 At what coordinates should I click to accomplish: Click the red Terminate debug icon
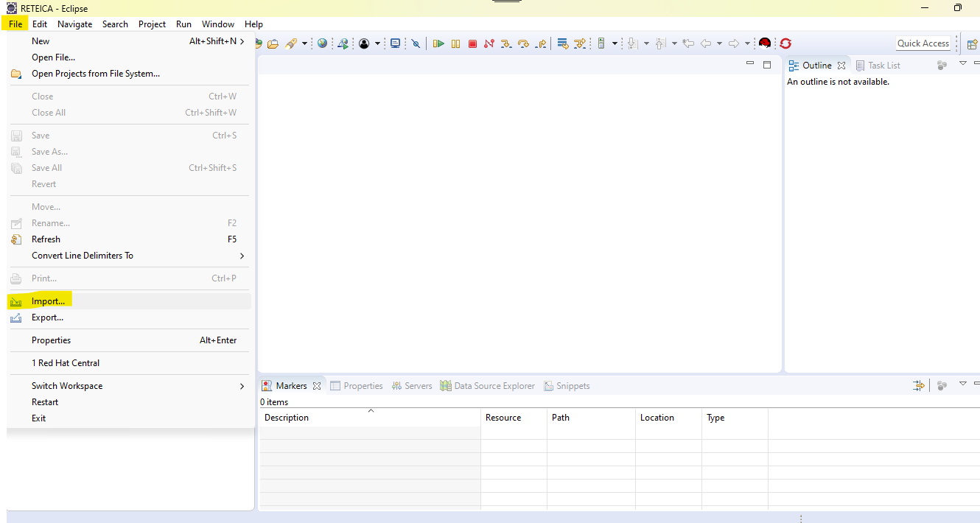tap(473, 44)
